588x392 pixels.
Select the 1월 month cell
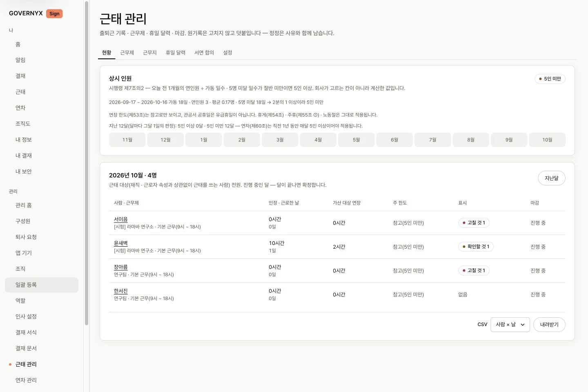204,140
